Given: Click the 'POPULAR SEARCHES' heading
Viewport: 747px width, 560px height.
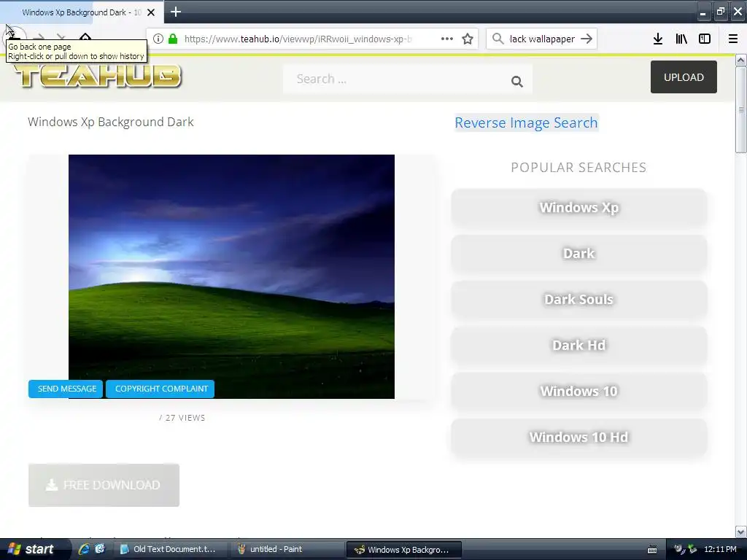Looking at the screenshot, I should pos(578,168).
